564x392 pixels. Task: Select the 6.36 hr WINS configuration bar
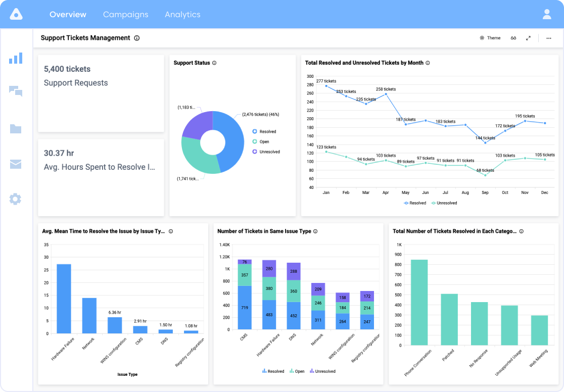tap(115, 325)
